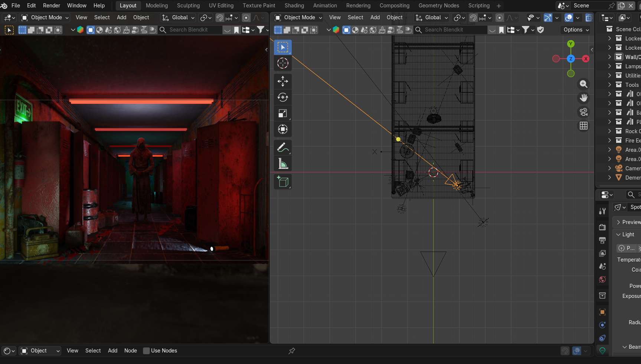Viewport: 641px width, 364px height.
Task: Select the Transform tool
Action: pyautogui.click(x=283, y=129)
